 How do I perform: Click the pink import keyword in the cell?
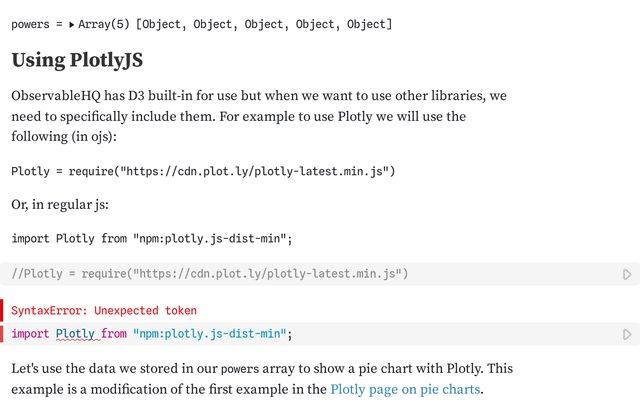30,334
